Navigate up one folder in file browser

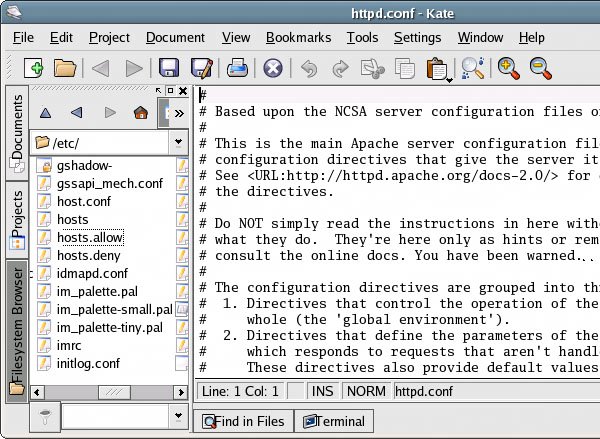(45, 113)
